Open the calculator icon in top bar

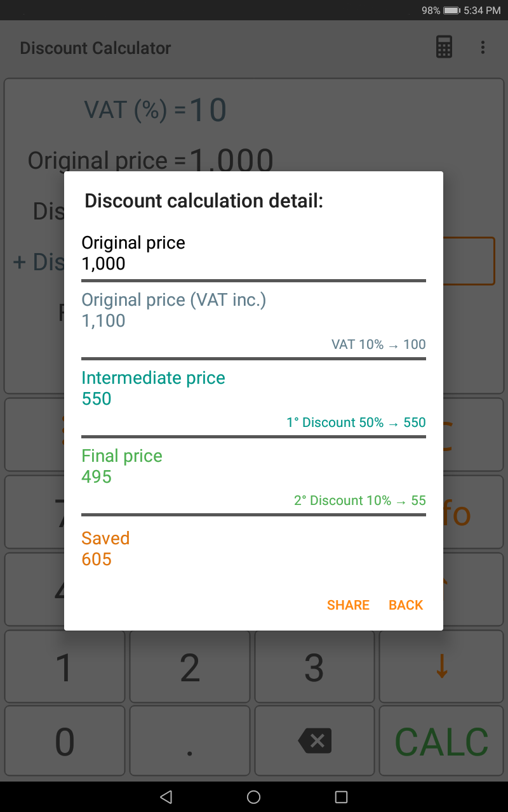pyautogui.click(x=444, y=48)
